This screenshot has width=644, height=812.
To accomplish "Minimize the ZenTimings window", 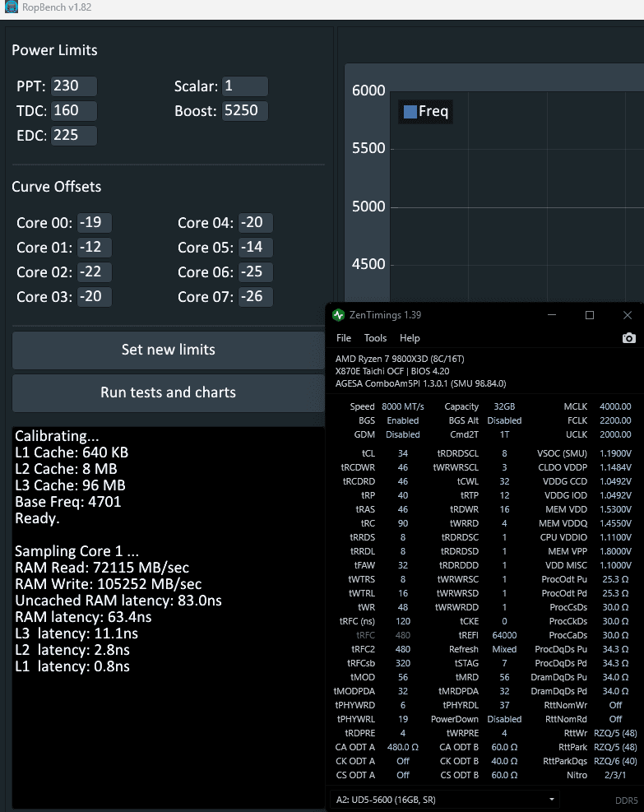I will click(552, 315).
